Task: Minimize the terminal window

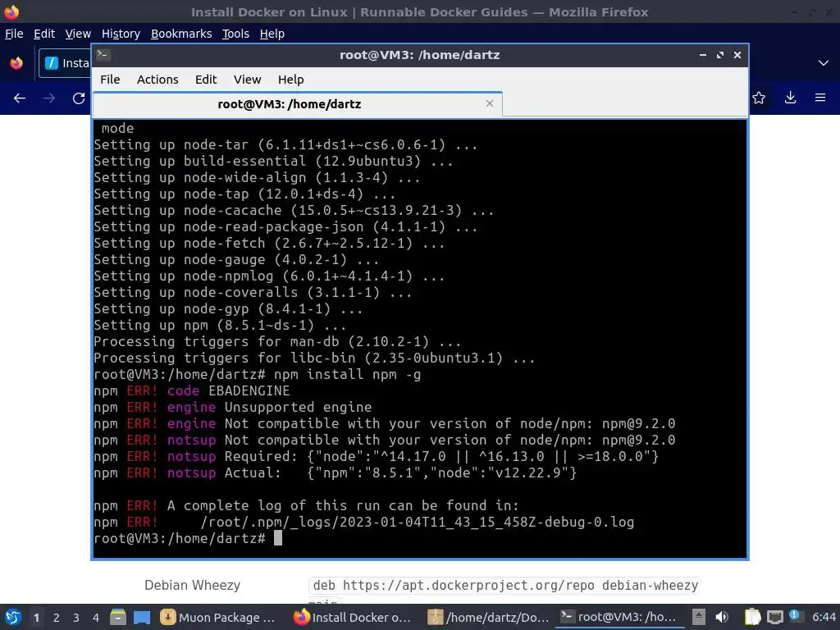Action: (702, 55)
